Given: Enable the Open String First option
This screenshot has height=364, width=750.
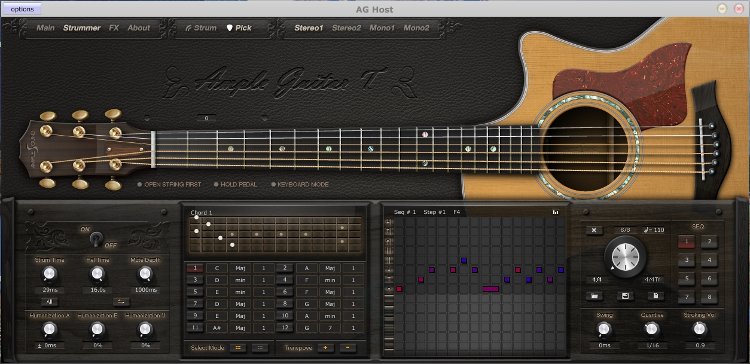Looking at the screenshot, I should [169, 184].
